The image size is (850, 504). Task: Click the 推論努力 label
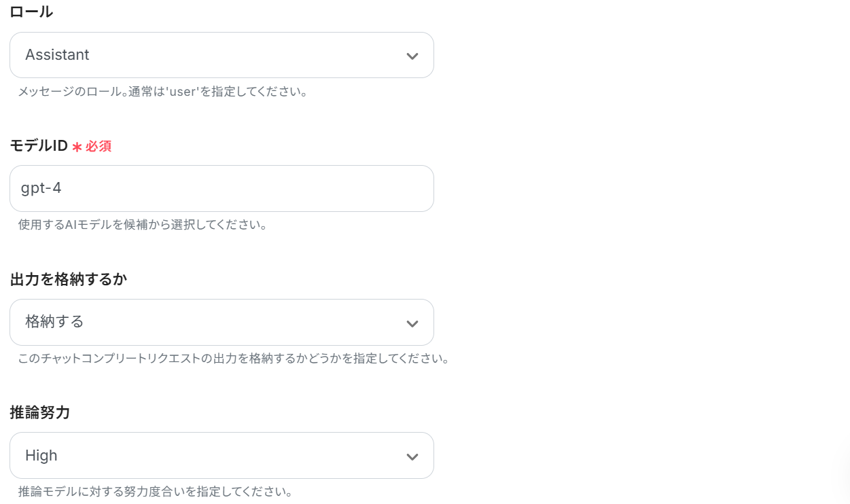click(39, 412)
